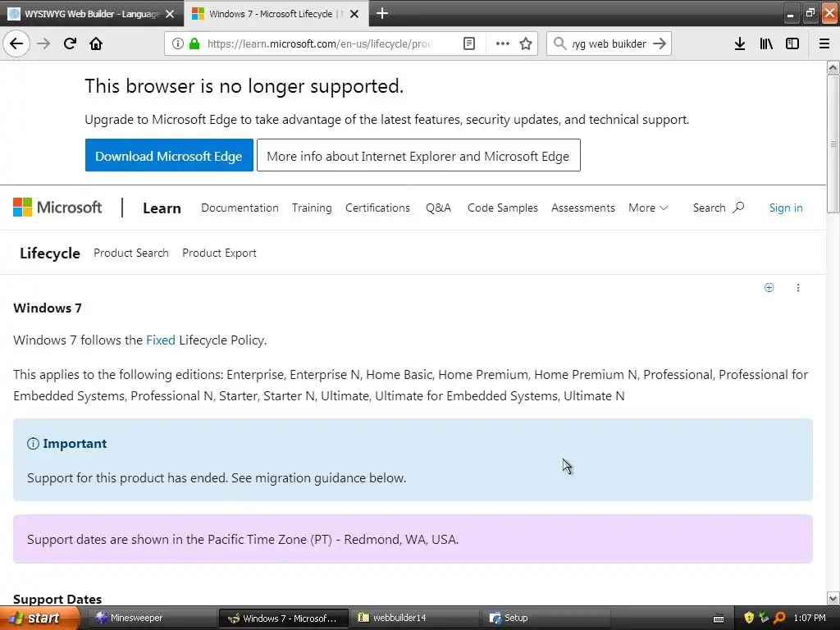This screenshot has height=630, width=840.
Task: Click the green secure padlock icon
Action: point(194,43)
